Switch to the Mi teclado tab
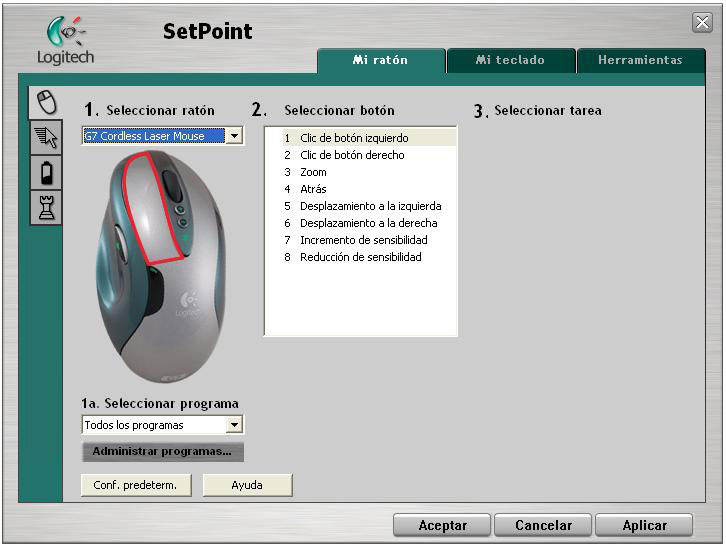The image size is (726, 546). [510, 60]
